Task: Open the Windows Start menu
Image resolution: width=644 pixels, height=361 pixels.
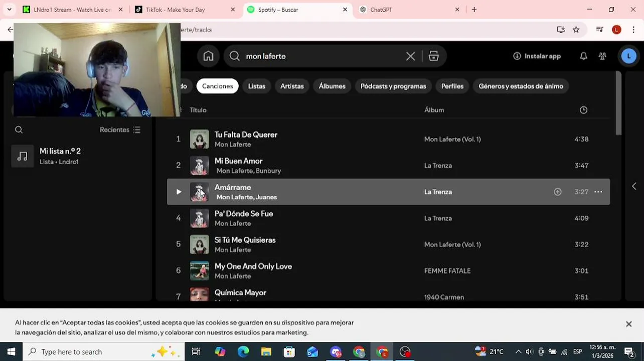Action: [x=11, y=352]
